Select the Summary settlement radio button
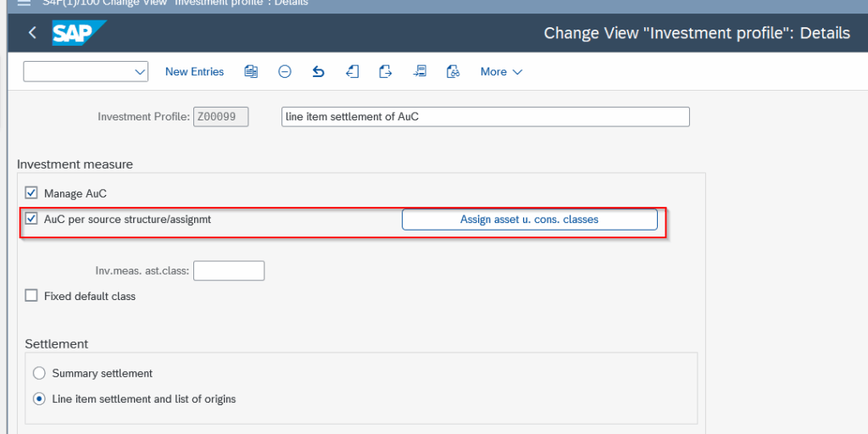This screenshot has width=868, height=434. [x=39, y=373]
